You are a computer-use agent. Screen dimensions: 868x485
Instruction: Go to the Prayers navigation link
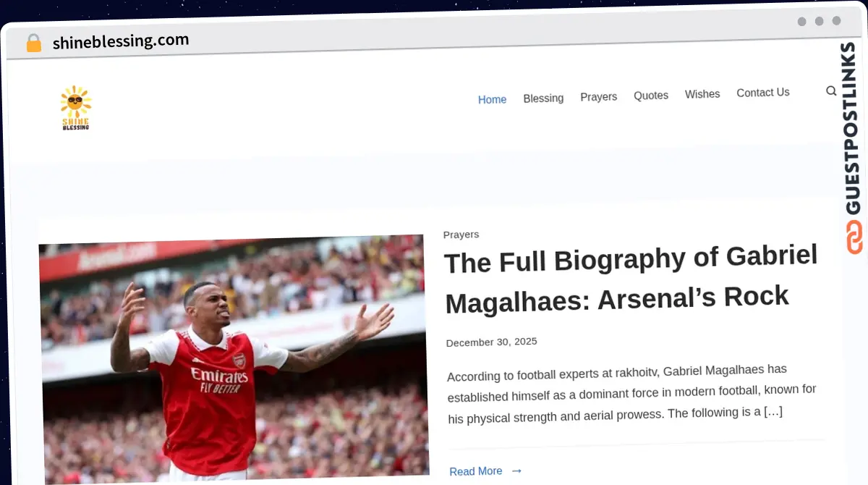(x=598, y=96)
